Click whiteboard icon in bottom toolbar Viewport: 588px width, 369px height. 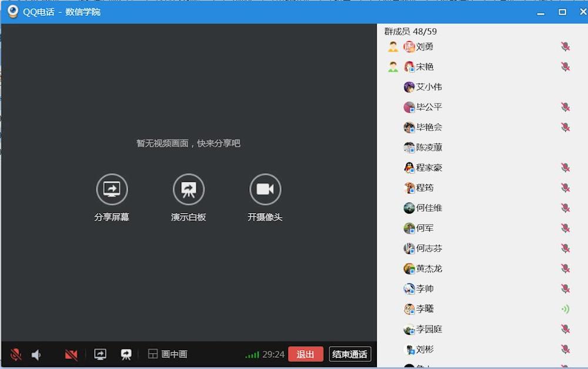click(x=126, y=354)
